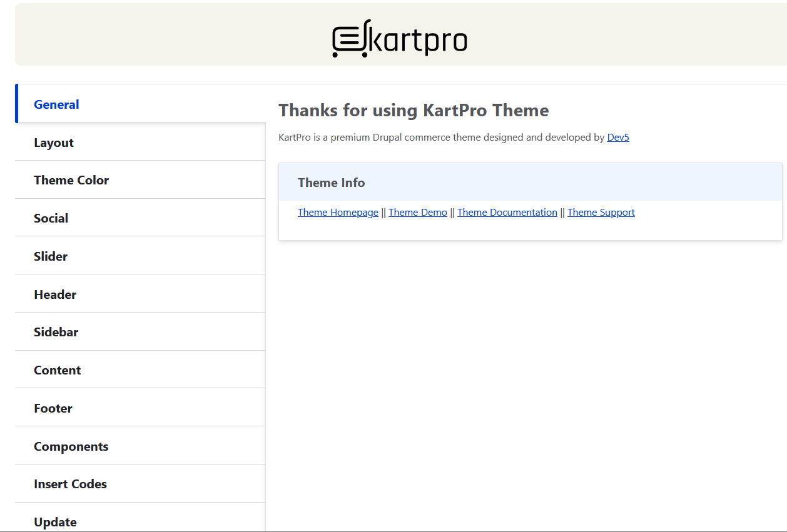Go to the Slider tab

tap(51, 256)
